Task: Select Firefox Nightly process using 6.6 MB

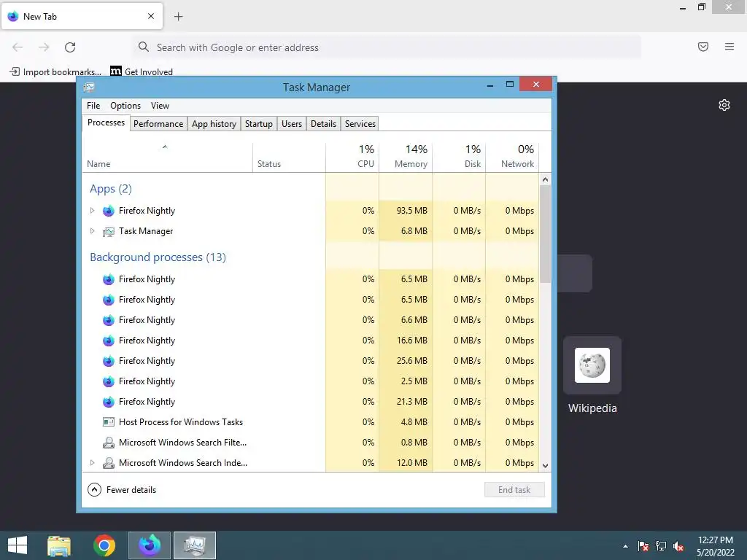Action: click(x=311, y=320)
